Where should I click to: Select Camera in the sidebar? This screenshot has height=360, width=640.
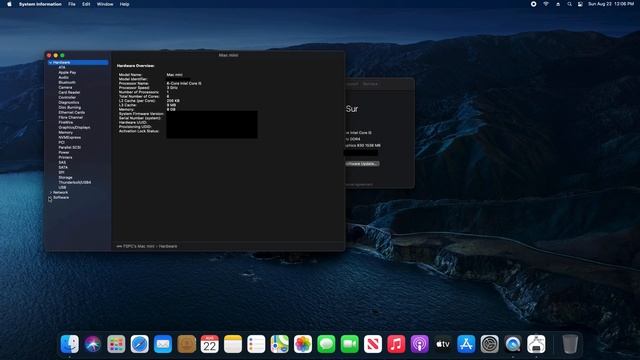click(x=65, y=87)
